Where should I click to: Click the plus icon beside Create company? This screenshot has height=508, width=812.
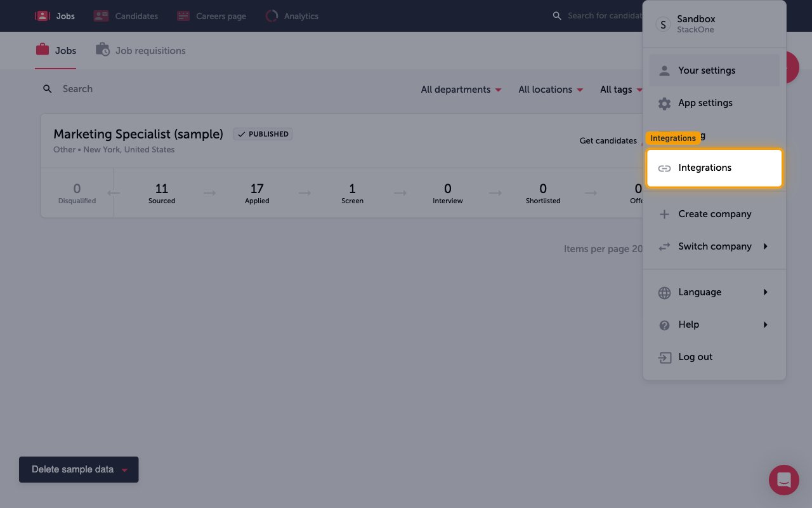click(664, 215)
